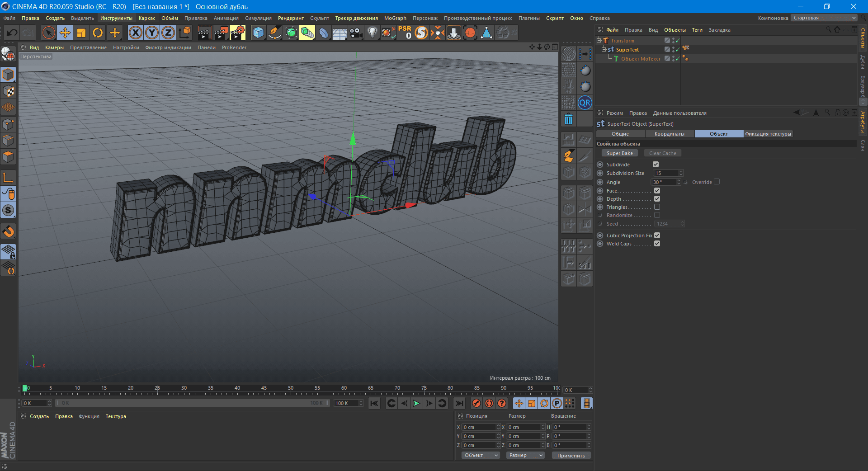The image size is (868, 471).
Task: Click the Cube primitive icon
Action: point(258,33)
